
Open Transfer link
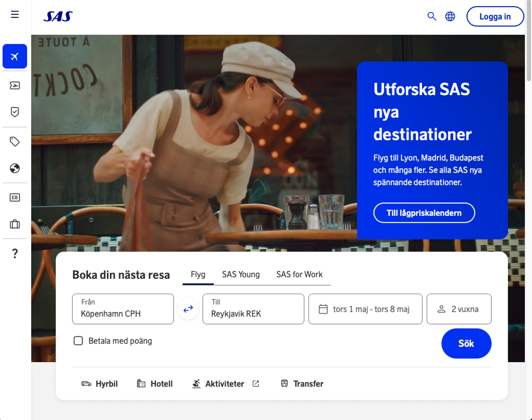tap(302, 384)
